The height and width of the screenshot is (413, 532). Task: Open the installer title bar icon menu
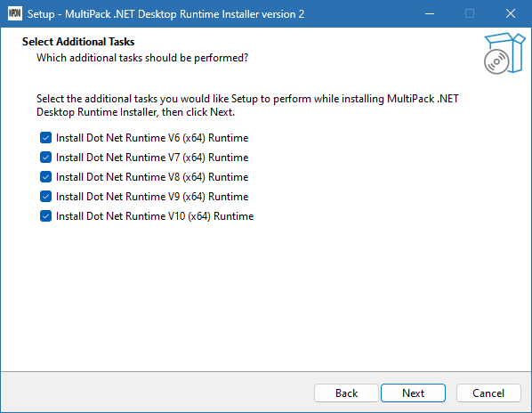[14, 13]
